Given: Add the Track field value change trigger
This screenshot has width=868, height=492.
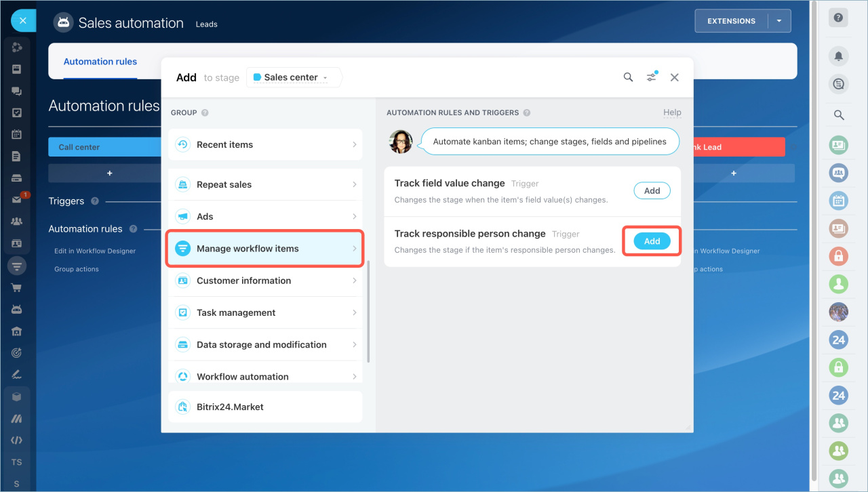Looking at the screenshot, I should point(652,191).
